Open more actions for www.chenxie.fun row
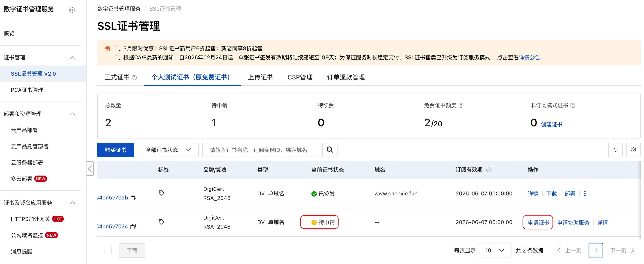 tap(585, 193)
